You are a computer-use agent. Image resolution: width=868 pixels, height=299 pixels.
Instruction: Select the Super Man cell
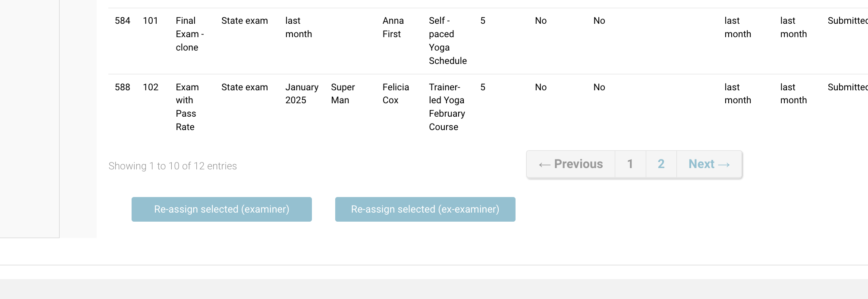click(x=343, y=94)
